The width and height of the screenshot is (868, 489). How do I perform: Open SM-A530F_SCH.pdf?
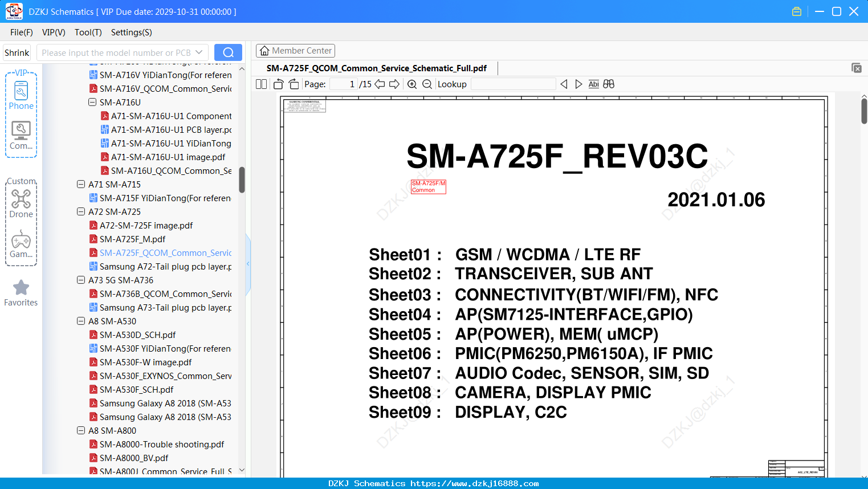[136, 390]
